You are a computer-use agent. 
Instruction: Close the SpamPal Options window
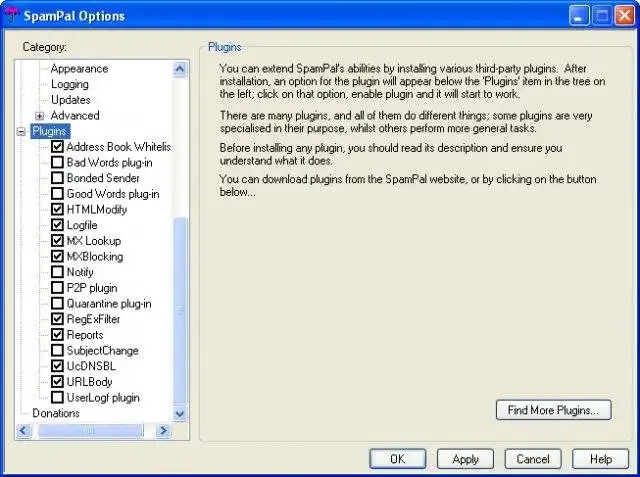pyautogui.click(x=625, y=16)
